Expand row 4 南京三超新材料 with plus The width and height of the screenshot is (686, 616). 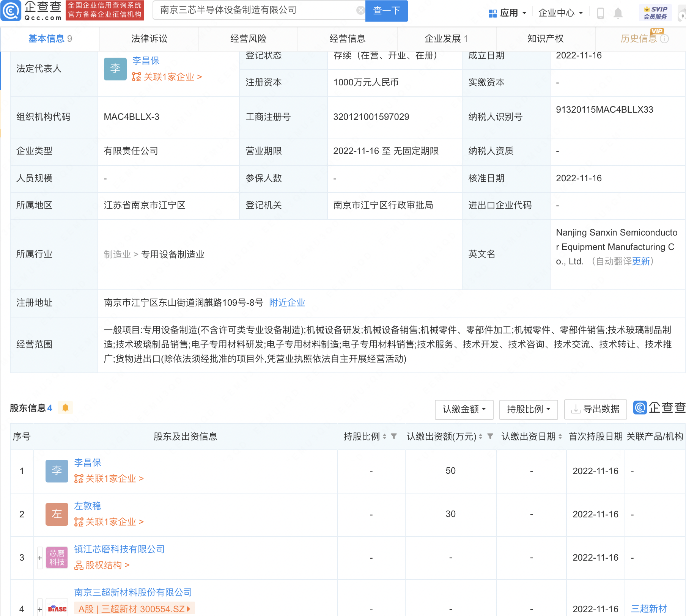click(x=40, y=609)
